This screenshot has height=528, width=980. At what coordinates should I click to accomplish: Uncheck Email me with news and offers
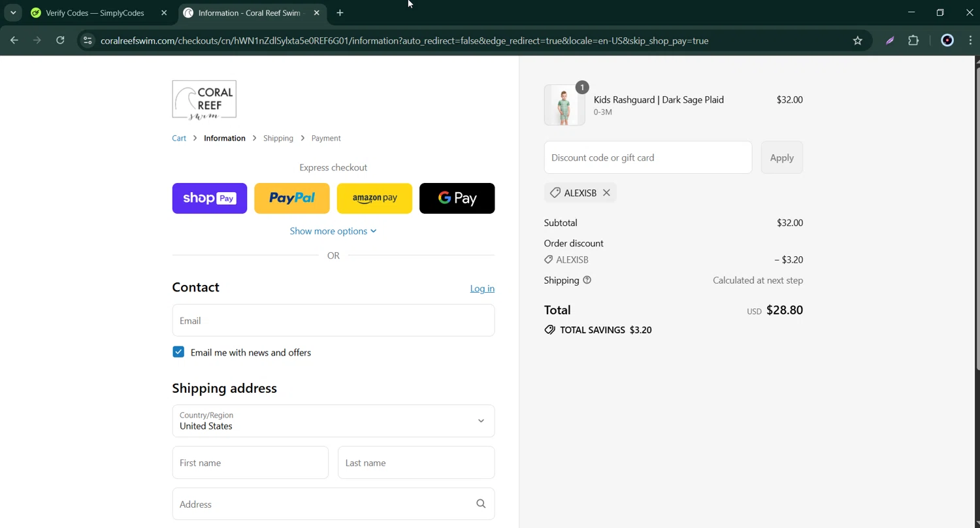[178, 352]
